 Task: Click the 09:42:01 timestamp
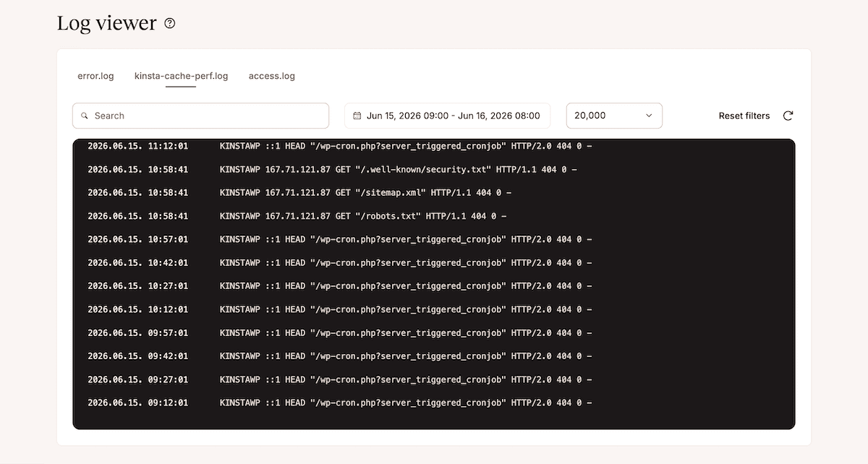click(137, 356)
